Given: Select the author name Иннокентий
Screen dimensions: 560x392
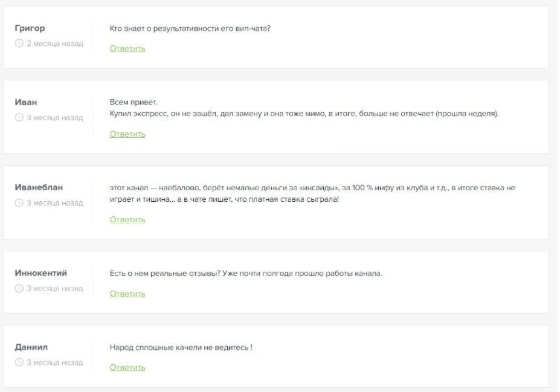Looking at the screenshot, I should coord(40,273).
